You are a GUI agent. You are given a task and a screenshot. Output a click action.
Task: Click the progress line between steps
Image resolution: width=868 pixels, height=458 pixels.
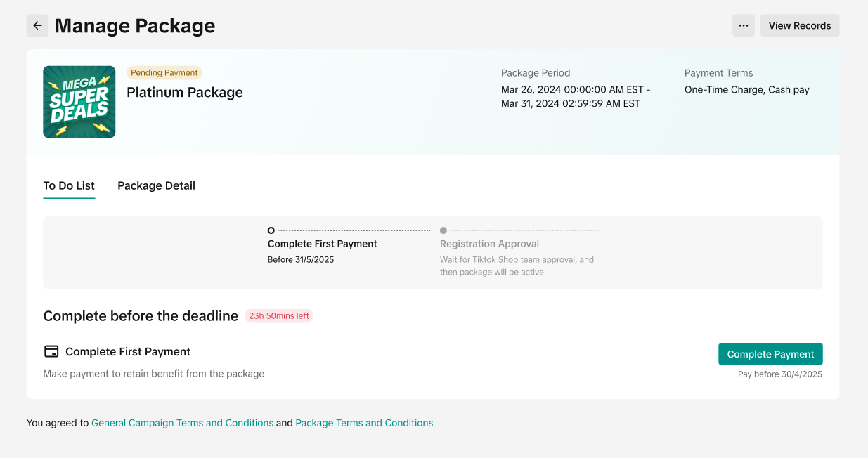click(x=354, y=230)
